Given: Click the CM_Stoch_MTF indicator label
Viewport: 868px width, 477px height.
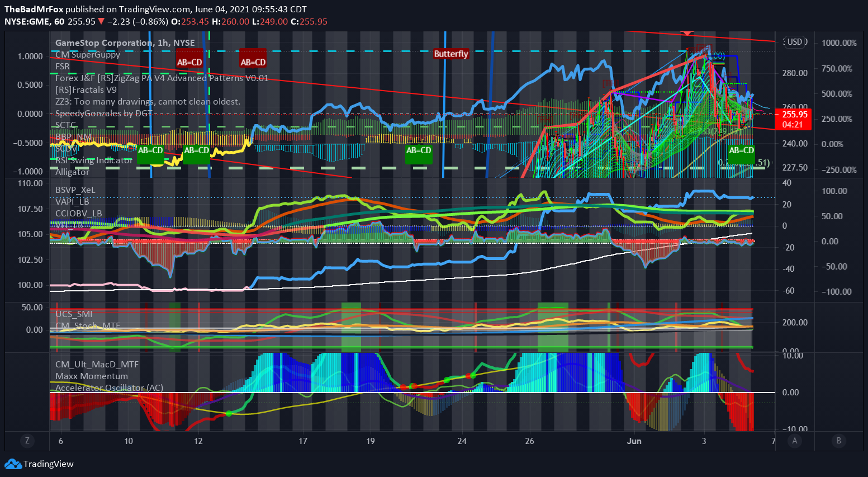Looking at the screenshot, I should (x=88, y=326).
